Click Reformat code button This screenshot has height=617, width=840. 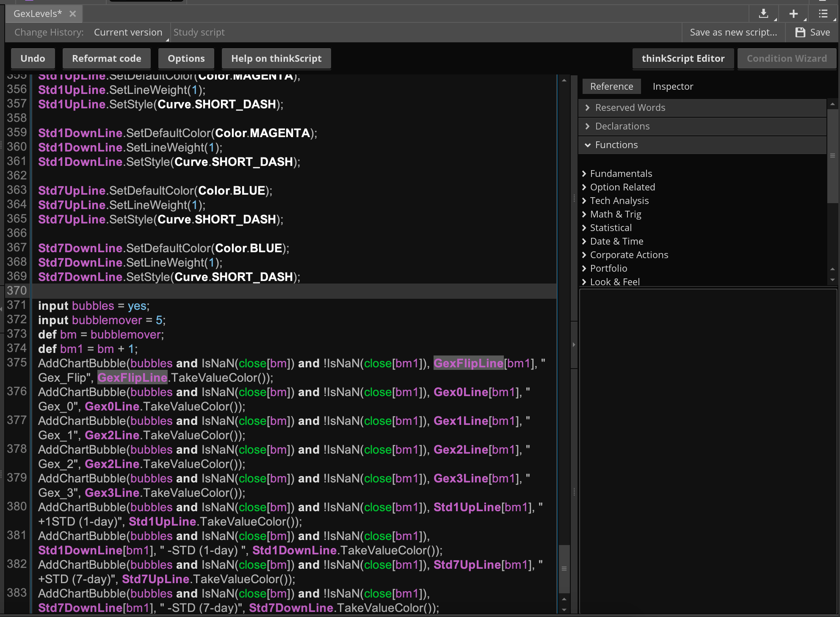(107, 58)
